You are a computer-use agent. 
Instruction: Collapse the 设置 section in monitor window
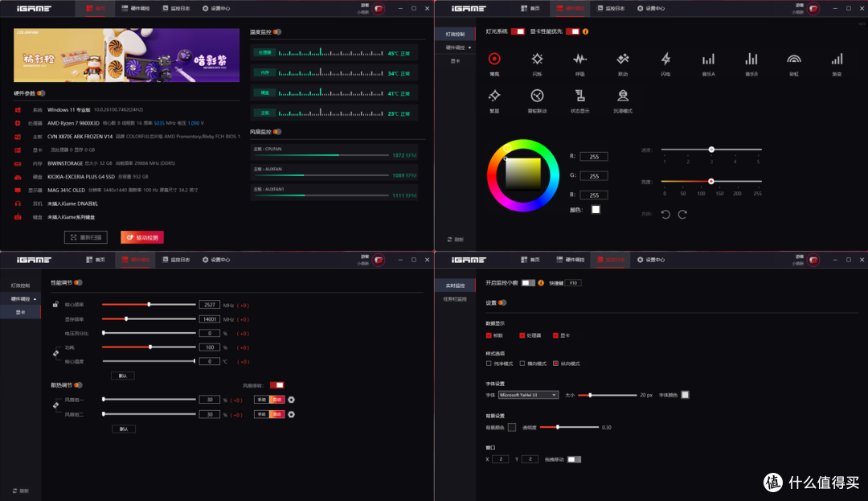(x=502, y=303)
